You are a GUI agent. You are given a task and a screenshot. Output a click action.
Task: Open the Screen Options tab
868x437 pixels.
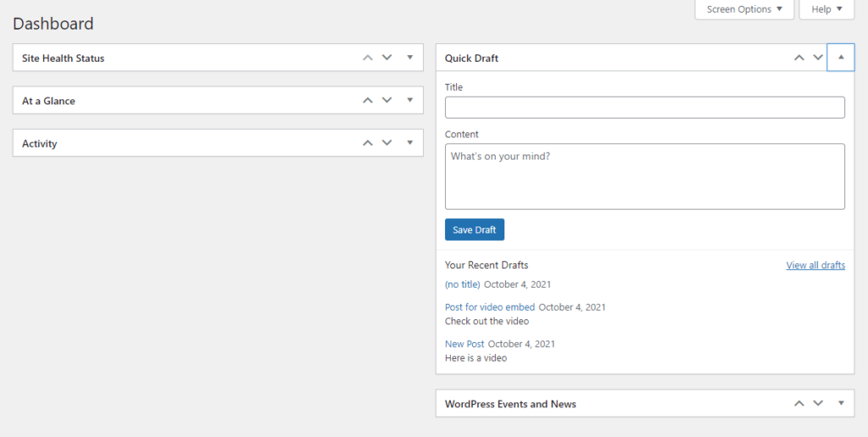pos(744,9)
